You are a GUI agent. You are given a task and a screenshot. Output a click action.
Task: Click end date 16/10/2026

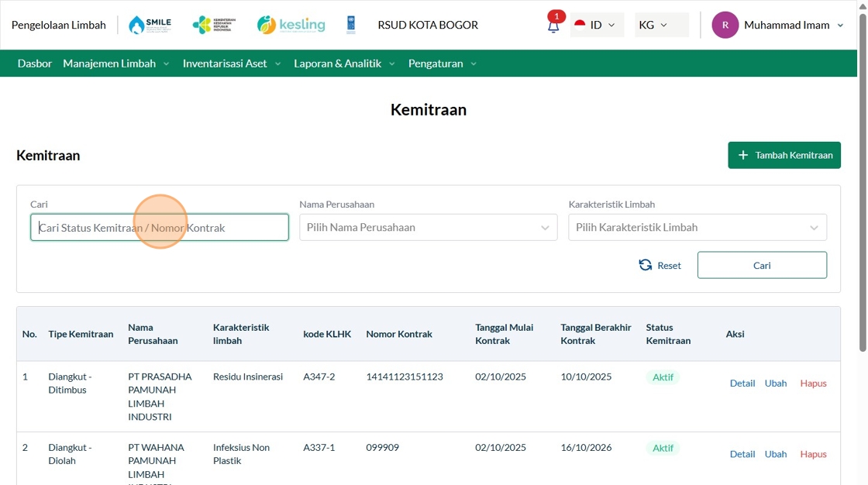pos(586,447)
